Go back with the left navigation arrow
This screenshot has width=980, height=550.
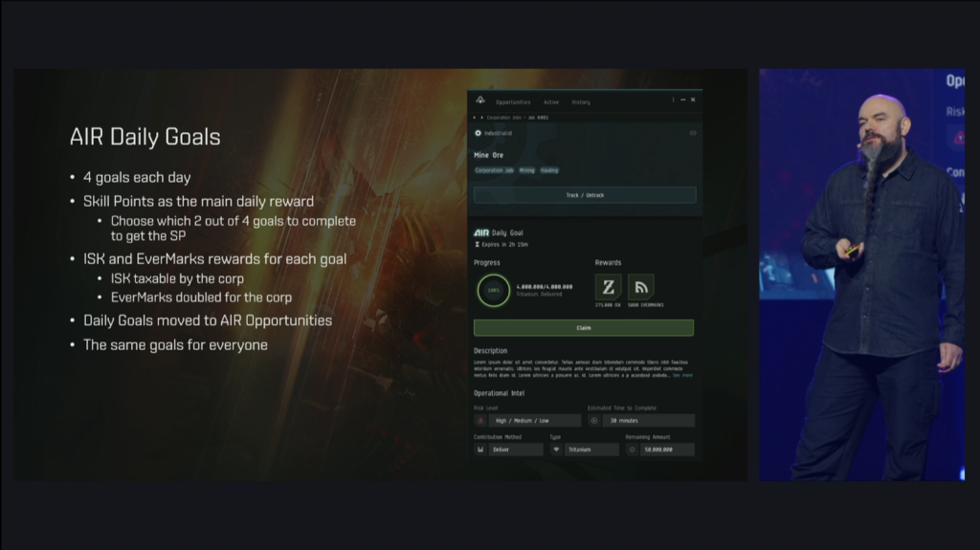tap(475, 118)
